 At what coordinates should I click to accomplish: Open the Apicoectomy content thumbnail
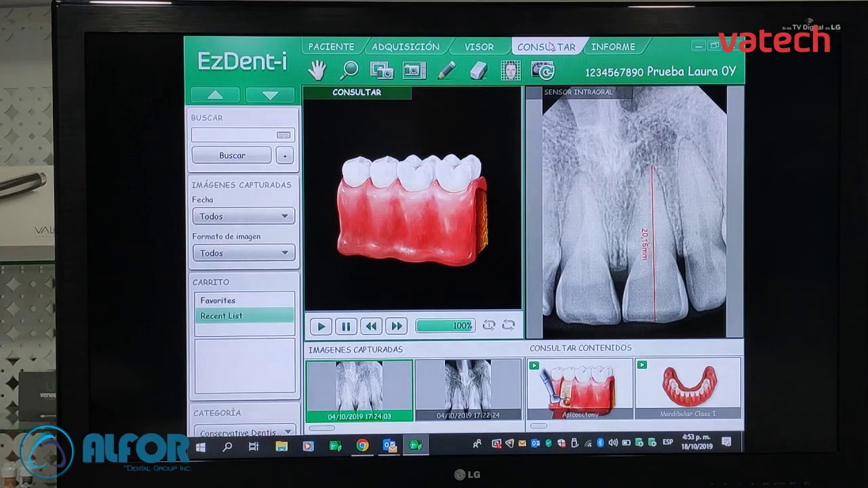pos(580,389)
